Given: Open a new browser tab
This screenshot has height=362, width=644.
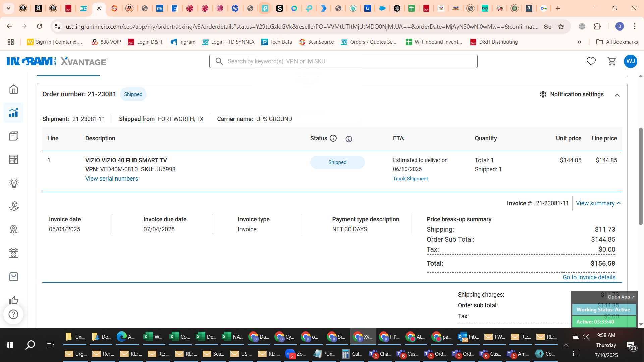Looking at the screenshot, I should point(558,8).
